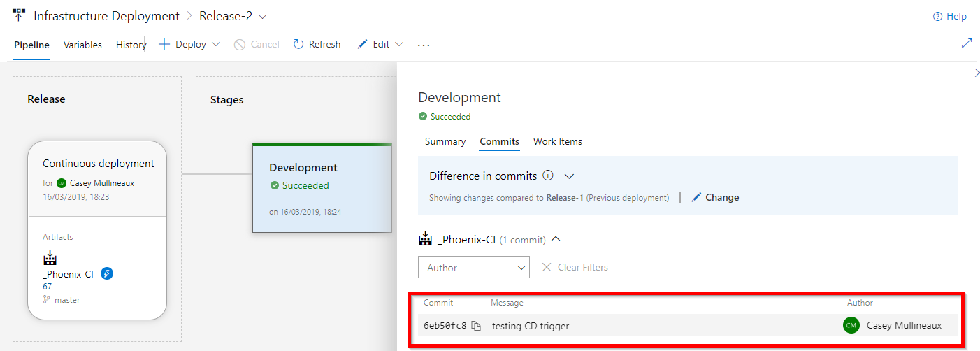The height and width of the screenshot is (351, 980).
Task: Click the info icon beside Difference in commits
Action: click(x=548, y=176)
